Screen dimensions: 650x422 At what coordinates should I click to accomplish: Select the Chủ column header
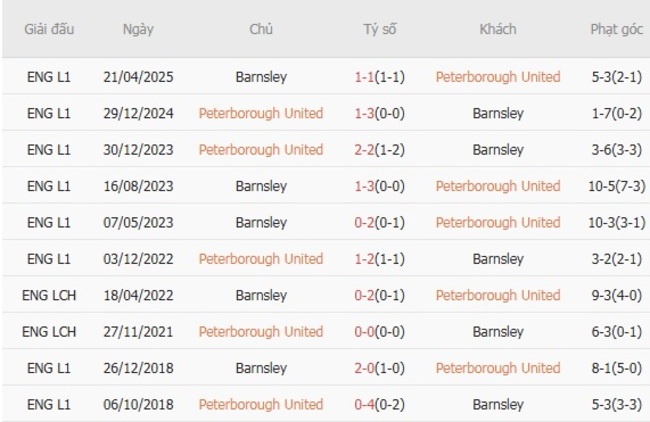[x=261, y=29]
